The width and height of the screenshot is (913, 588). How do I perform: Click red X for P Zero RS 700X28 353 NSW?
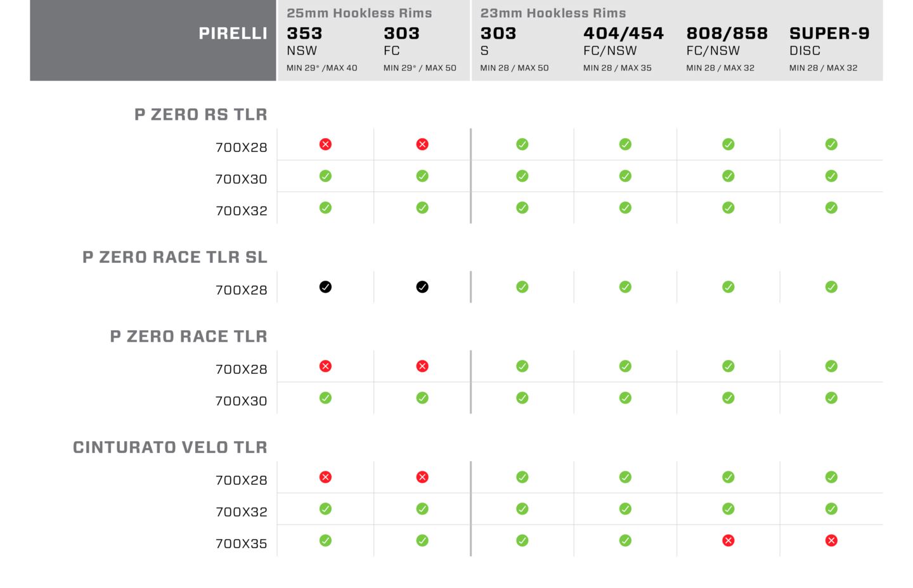point(325,144)
